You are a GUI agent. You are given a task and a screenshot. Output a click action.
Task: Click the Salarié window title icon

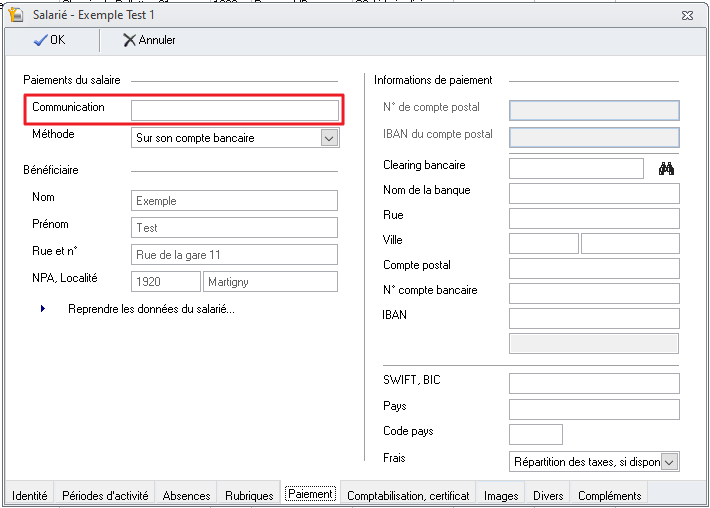15,15
